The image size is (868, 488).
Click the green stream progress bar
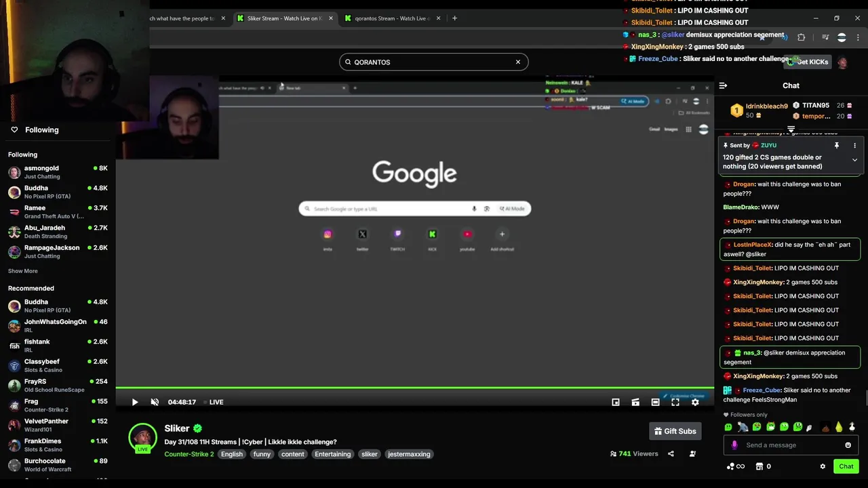414,388
